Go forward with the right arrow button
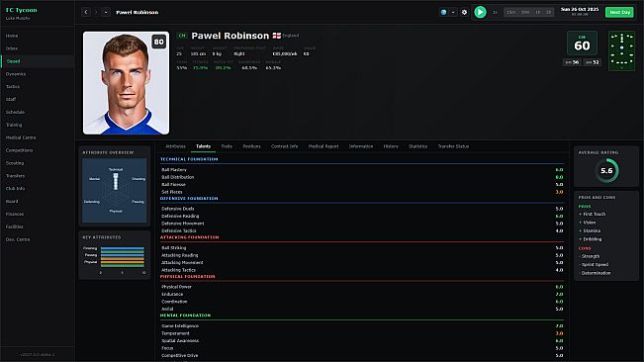This screenshot has width=644, height=362. (96, 12)
